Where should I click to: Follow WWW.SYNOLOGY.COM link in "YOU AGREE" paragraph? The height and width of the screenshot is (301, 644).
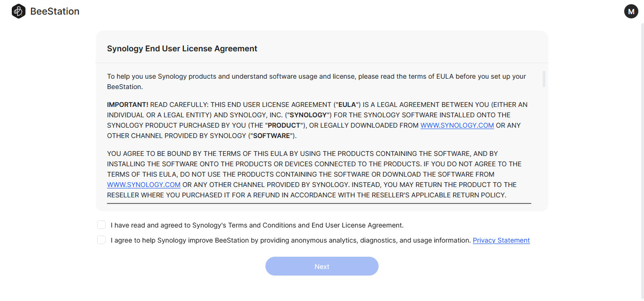144,185
